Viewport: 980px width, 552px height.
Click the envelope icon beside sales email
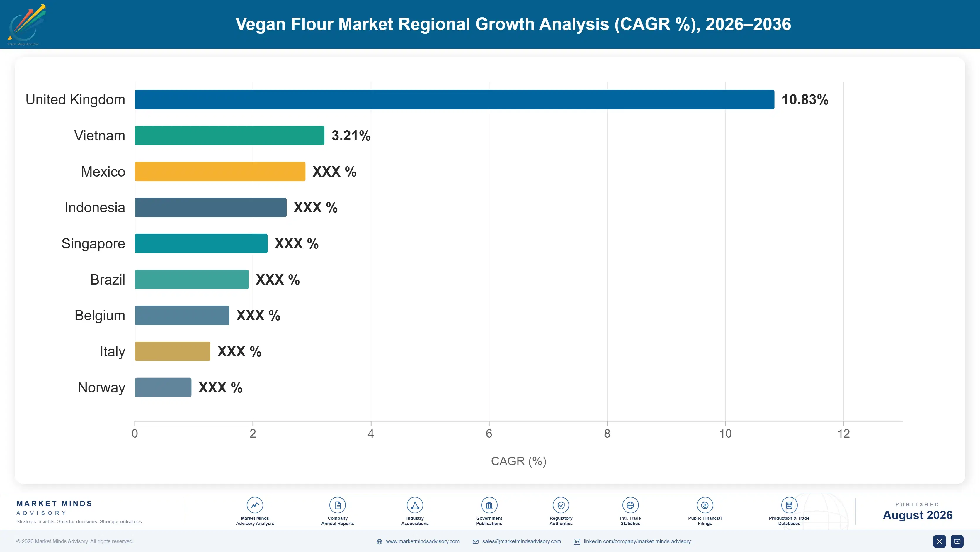[x=476, y=542]
